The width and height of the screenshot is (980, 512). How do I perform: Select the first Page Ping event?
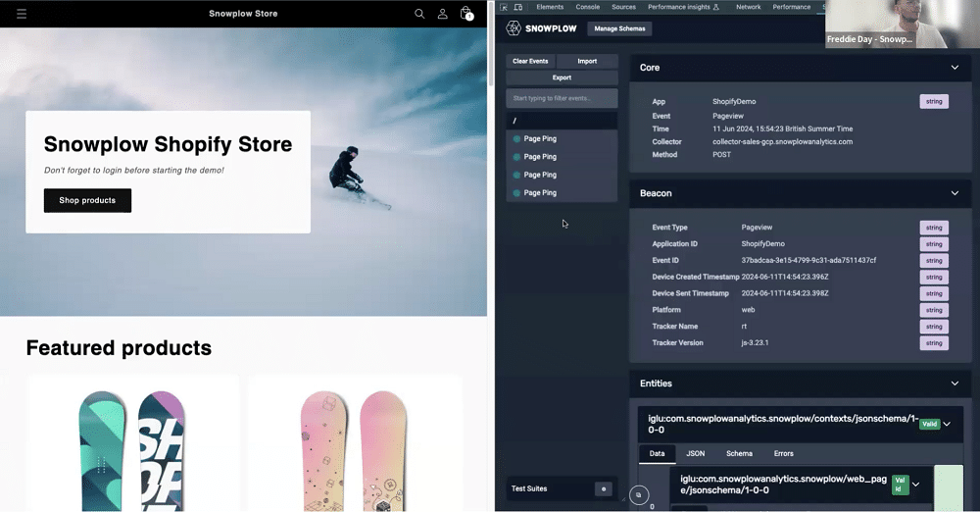pos(562,139)
